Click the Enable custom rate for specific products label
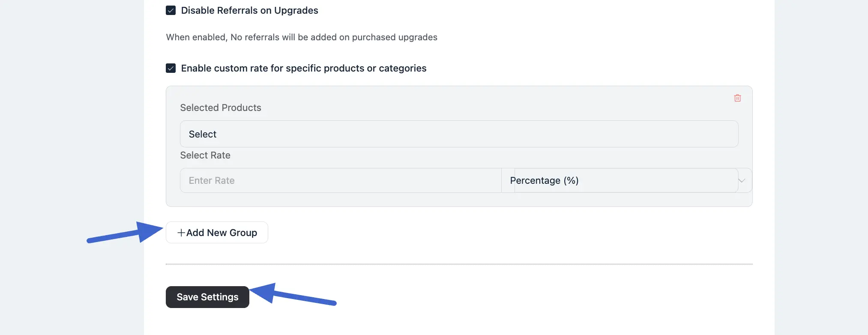This screenshot has height=335, width=868. pyautogui.click(x=303, y=68)
